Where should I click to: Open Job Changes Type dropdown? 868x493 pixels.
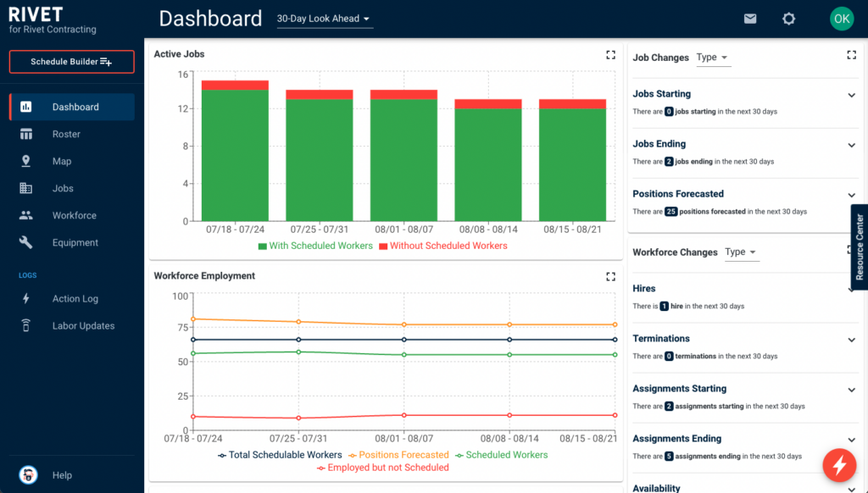tap(713, 58)
